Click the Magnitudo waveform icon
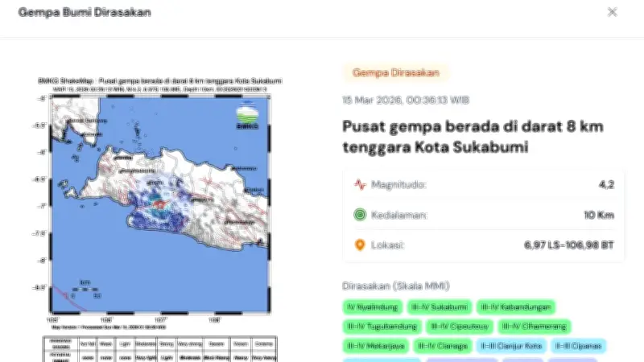 (x=360, y=184)
